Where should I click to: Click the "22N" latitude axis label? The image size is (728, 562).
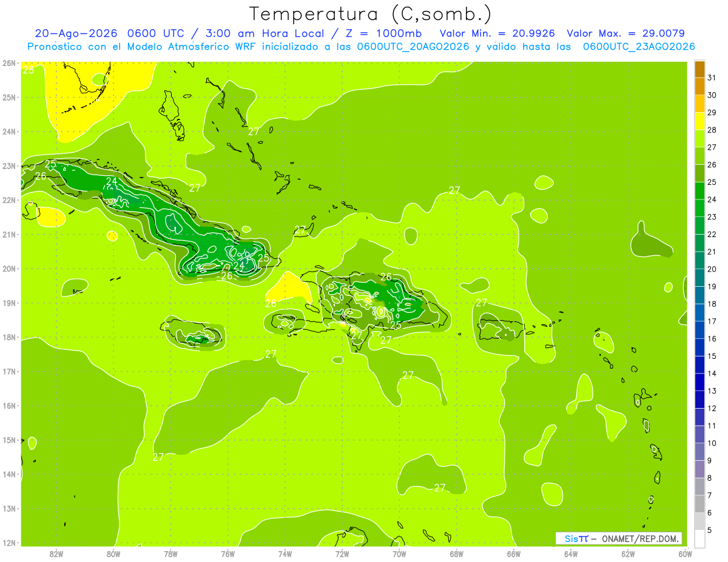9,199
